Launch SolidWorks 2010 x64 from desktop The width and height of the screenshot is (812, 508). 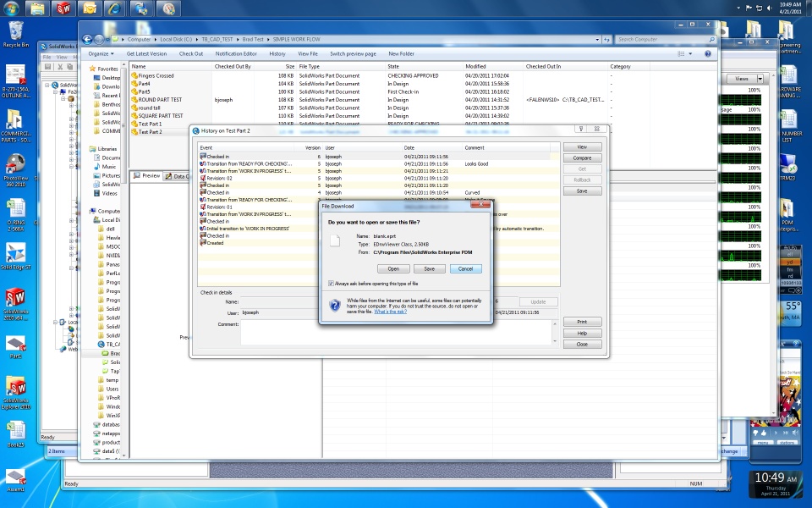pos(15,304)
